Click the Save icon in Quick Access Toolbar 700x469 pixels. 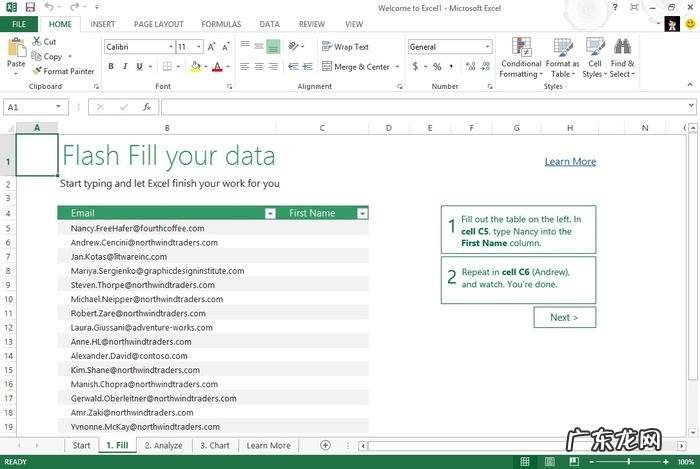pyautogui.click(x=29, y=7)
